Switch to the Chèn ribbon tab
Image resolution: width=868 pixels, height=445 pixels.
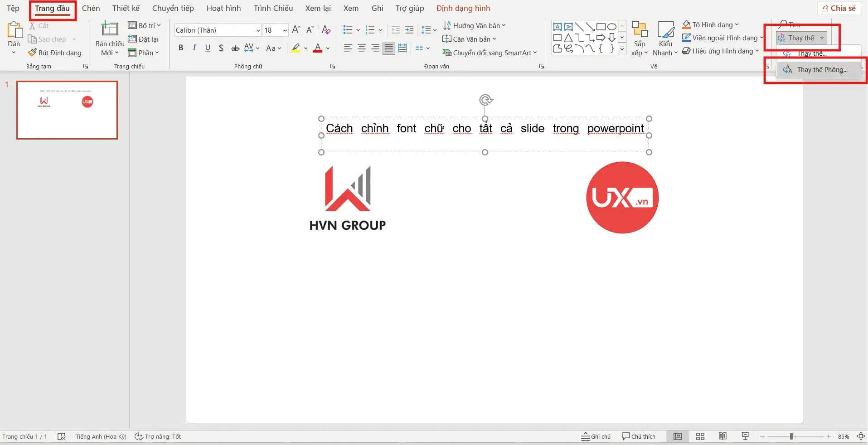tap(90, 8)
